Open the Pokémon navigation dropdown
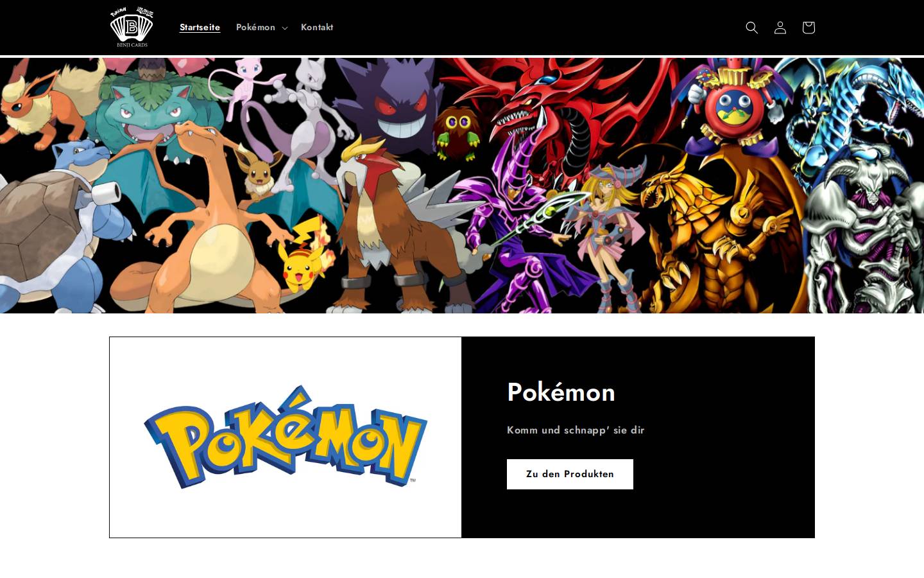Image resolution: width=924 pixels, height=578 pixels. 261,28
